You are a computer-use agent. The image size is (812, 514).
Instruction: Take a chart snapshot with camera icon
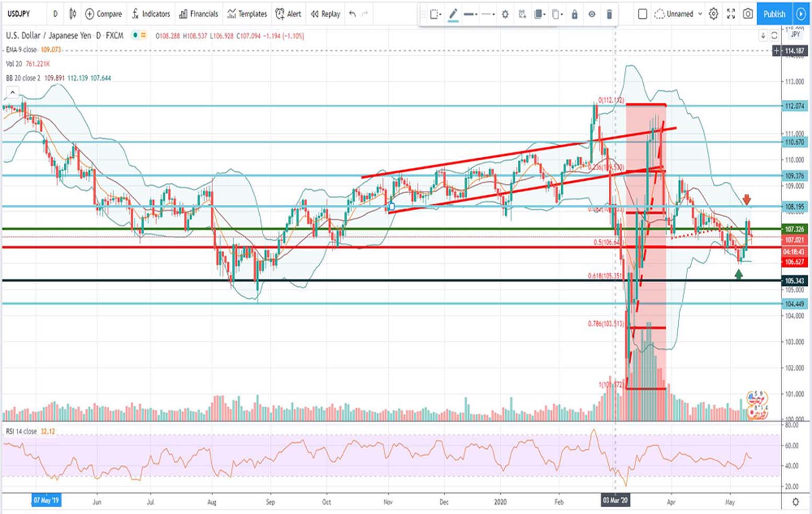click(x=748, y=14)
